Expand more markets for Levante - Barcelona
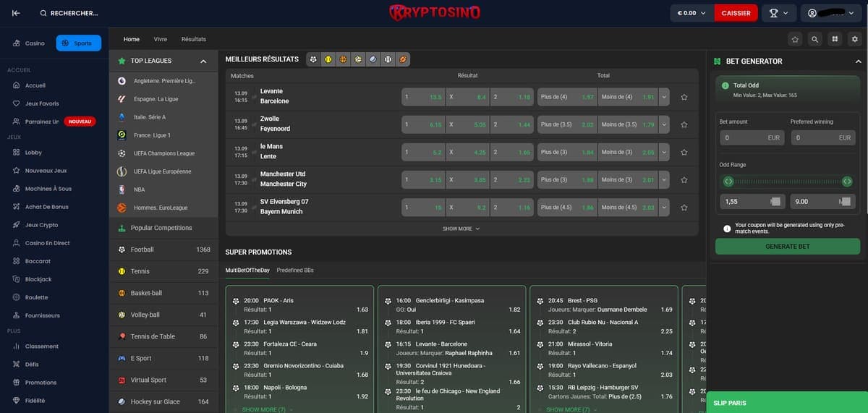 point(664,97)
